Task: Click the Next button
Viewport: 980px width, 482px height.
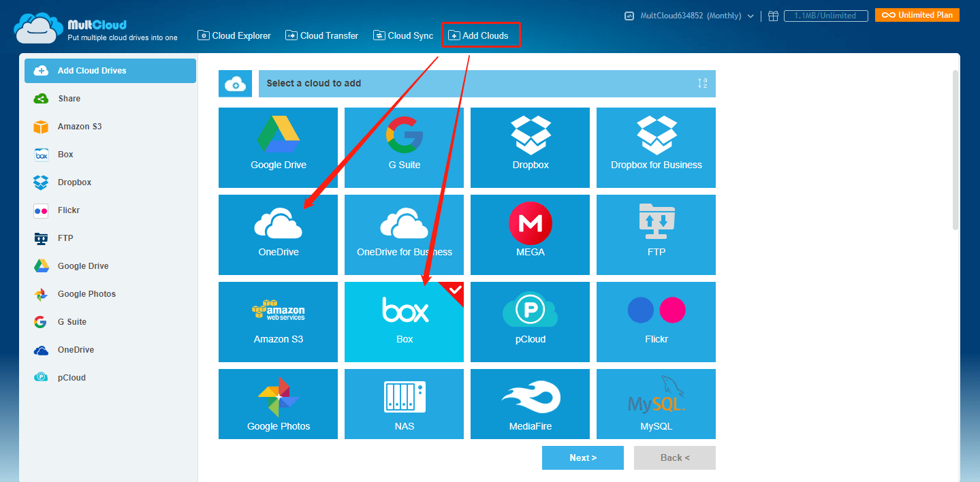Action: click(x=583, y=457)
